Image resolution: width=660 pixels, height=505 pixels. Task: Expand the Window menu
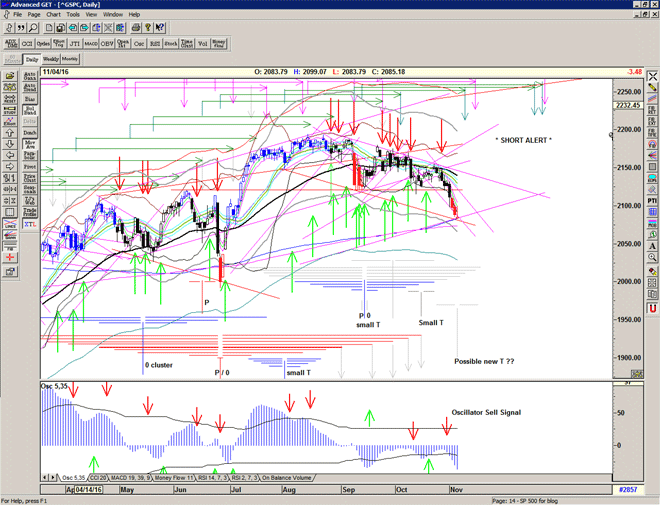point(113,15)
